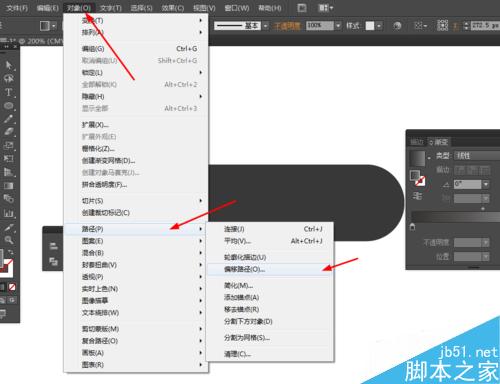Choose 扩展(X)... menu entry
Viewport: 500px width, 384px height.
pos(136,125)
